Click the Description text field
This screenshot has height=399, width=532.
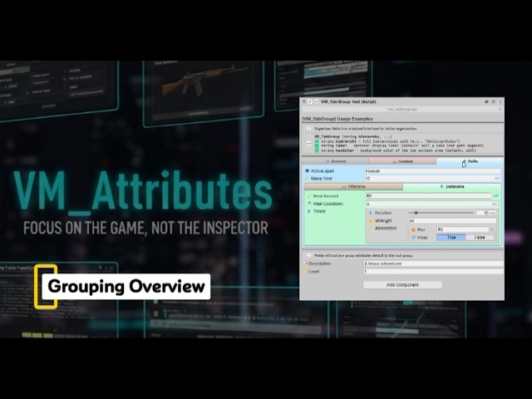click(x=434, y=264)
